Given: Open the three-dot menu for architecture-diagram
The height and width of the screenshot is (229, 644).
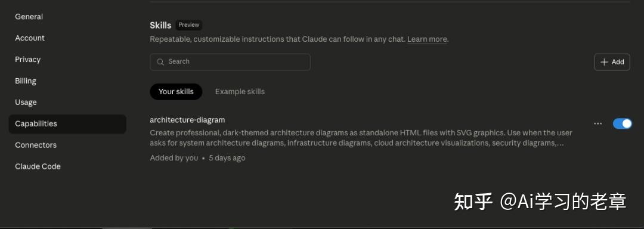Looking at the screenshot, I should [x=598, y=123].
